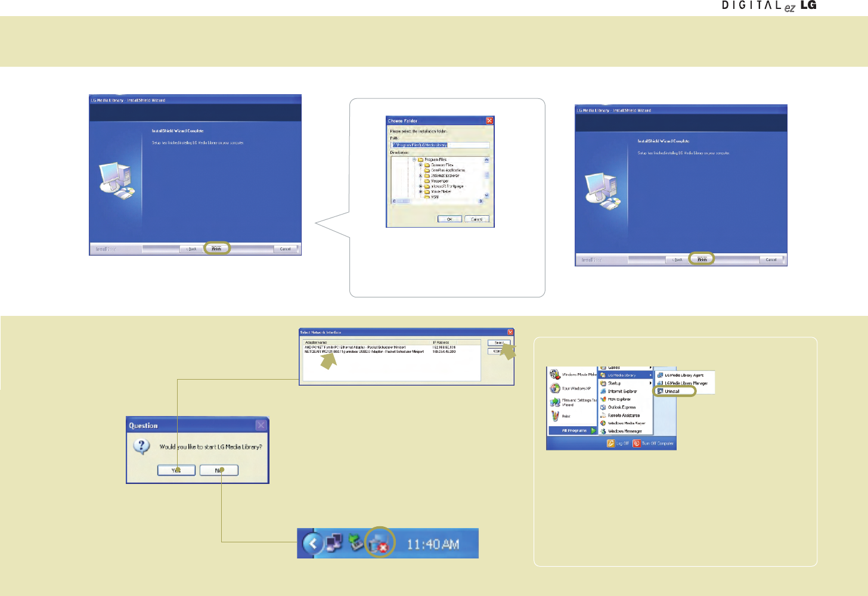This screenshot has height=596, width=868.
Task: Click Turn Off Computer
Action: pyautogui.click(x=653, y=443)
